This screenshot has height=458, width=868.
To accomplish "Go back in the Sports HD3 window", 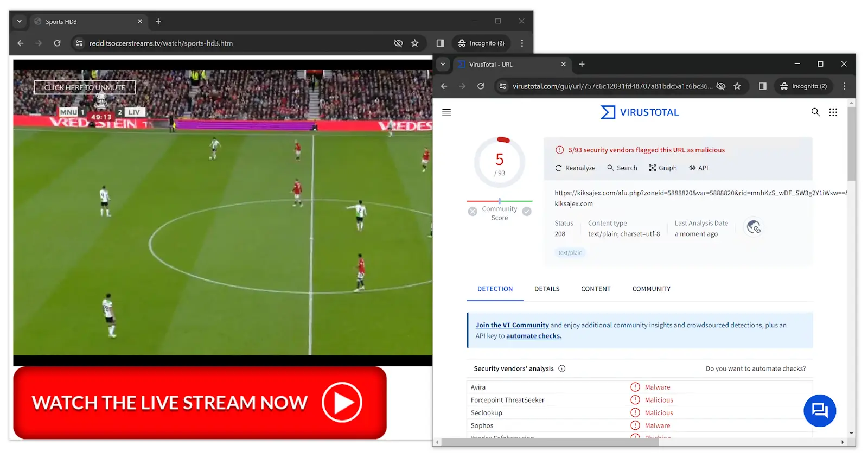I will 21,43.
